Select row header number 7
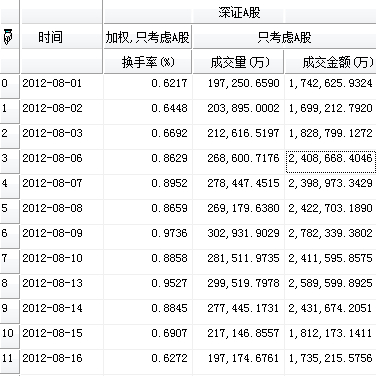The height and width of the screenshot is (376, 376). [x=9, y=261]
